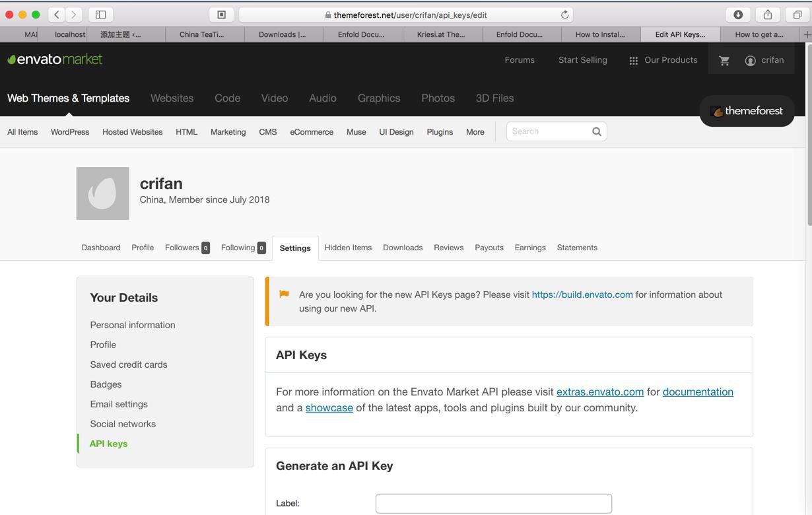Open Photos category

pos(438,98)
